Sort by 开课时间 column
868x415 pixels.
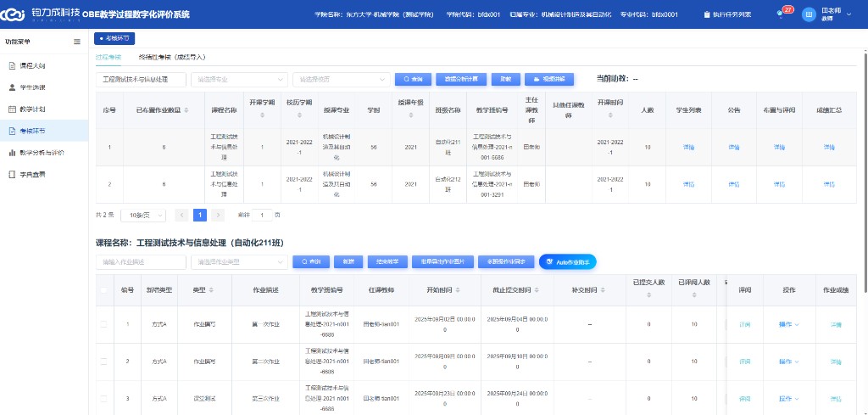coord(610,115)
